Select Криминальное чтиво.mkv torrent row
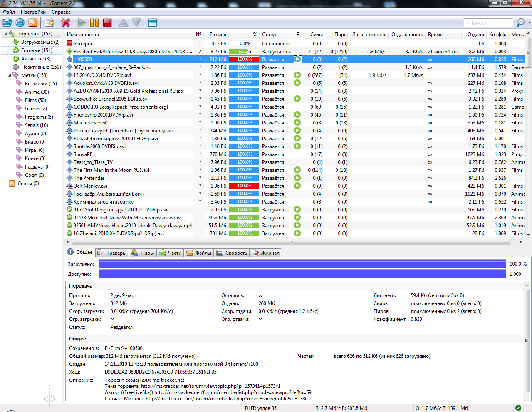 (295, 202)
